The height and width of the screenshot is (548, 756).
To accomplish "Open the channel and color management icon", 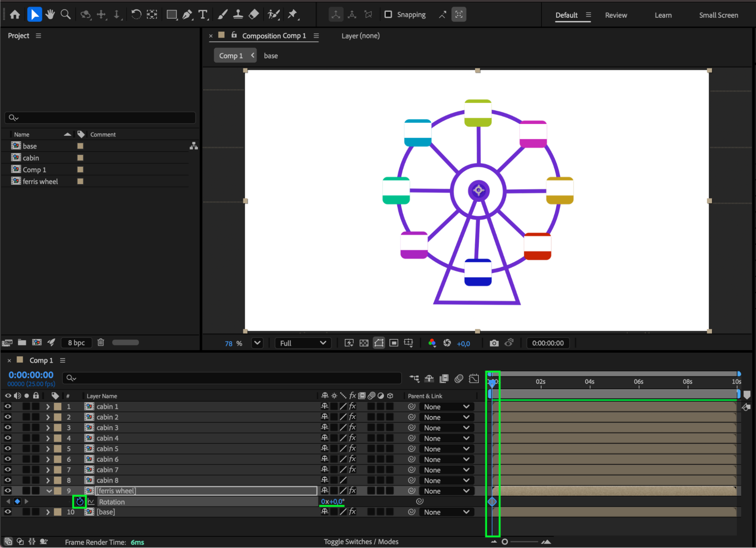I will (x=432, y=343).
